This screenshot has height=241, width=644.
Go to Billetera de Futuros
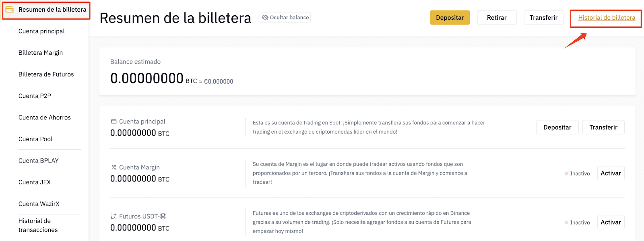pos(46,74)
